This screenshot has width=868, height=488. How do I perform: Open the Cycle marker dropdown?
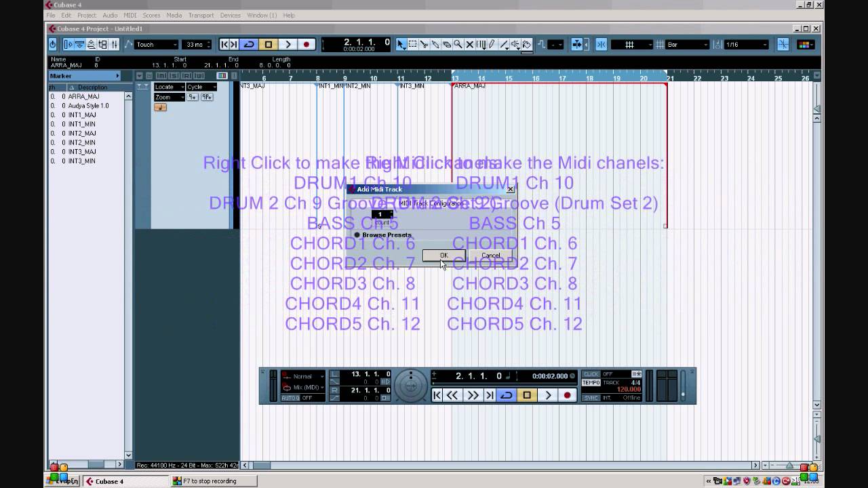(x=201, y=87)
